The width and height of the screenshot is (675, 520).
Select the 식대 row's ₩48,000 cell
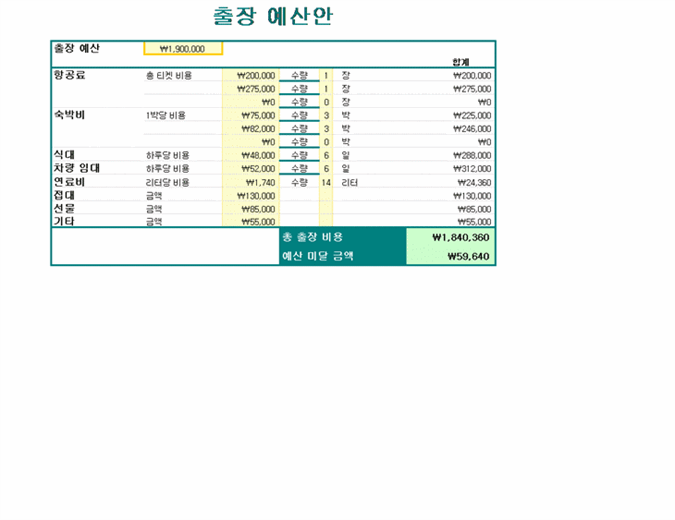pyautogui.click(x=250, y=156)
